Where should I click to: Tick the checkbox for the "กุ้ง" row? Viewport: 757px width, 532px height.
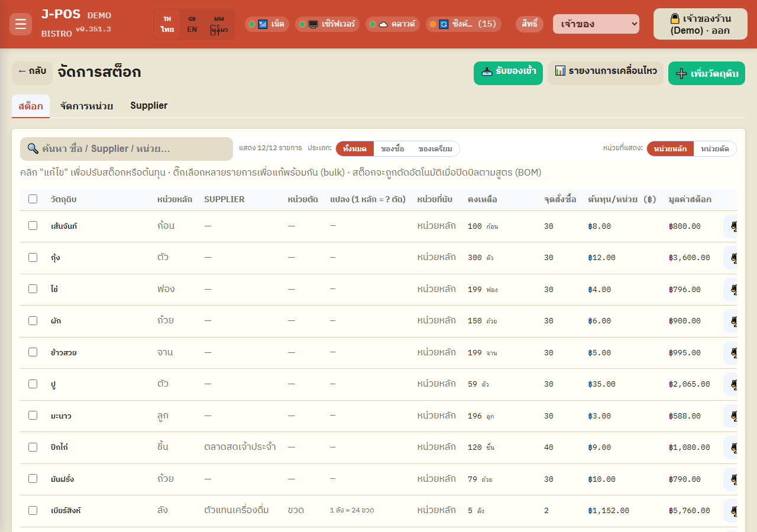pyautogui.click(x=33, y=257)
